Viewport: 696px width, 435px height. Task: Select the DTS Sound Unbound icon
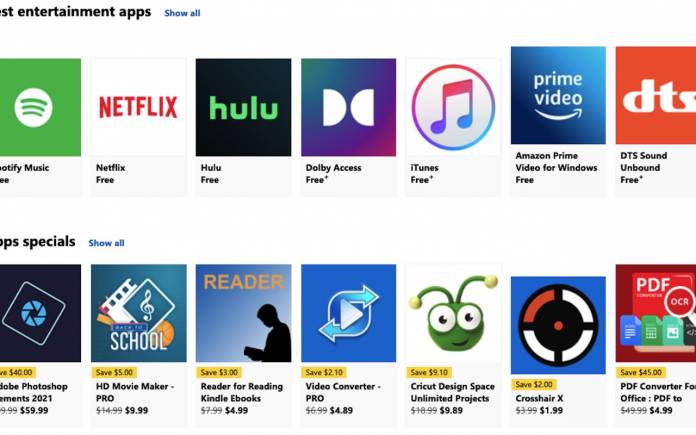pyautogui.click(x=656, y=95)
